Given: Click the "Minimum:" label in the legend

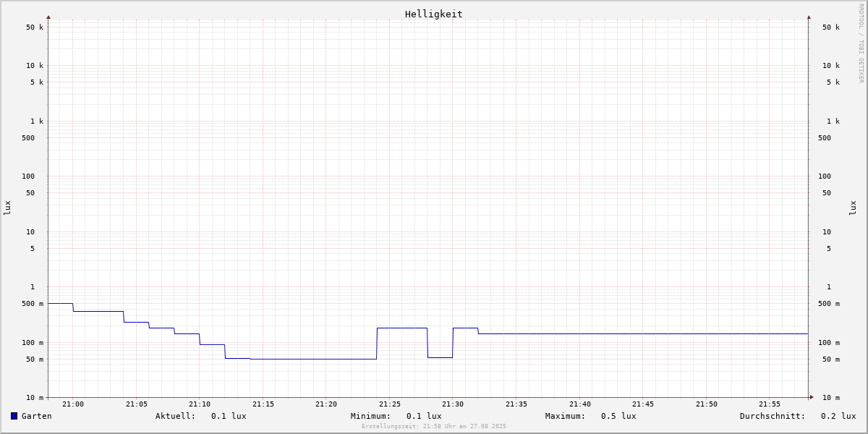Looking at the screenshot, I should pos(371,416).
